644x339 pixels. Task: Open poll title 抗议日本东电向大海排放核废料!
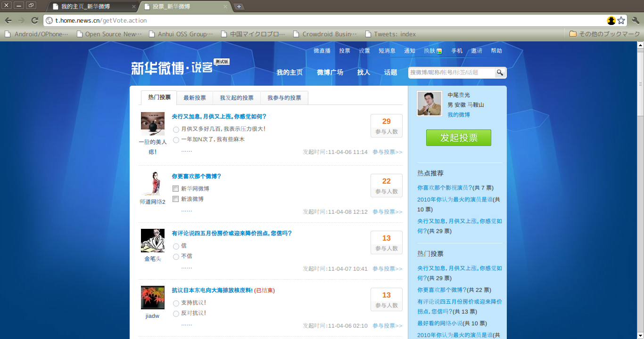click(x=212, y=290)
